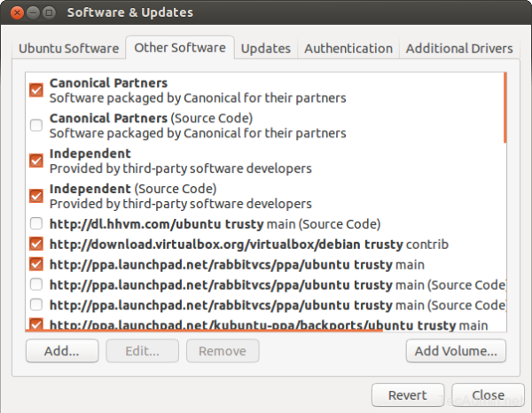Click the Add... button
This screenshot has height=413, width=532.
pos(62,351)
